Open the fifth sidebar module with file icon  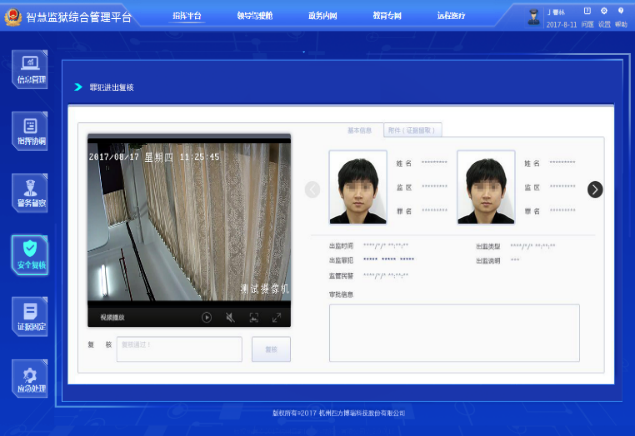29,316
